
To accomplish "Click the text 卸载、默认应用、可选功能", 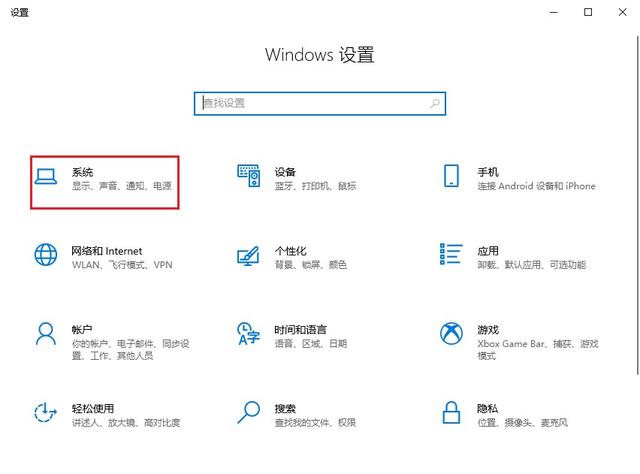I will pos(532,265).
